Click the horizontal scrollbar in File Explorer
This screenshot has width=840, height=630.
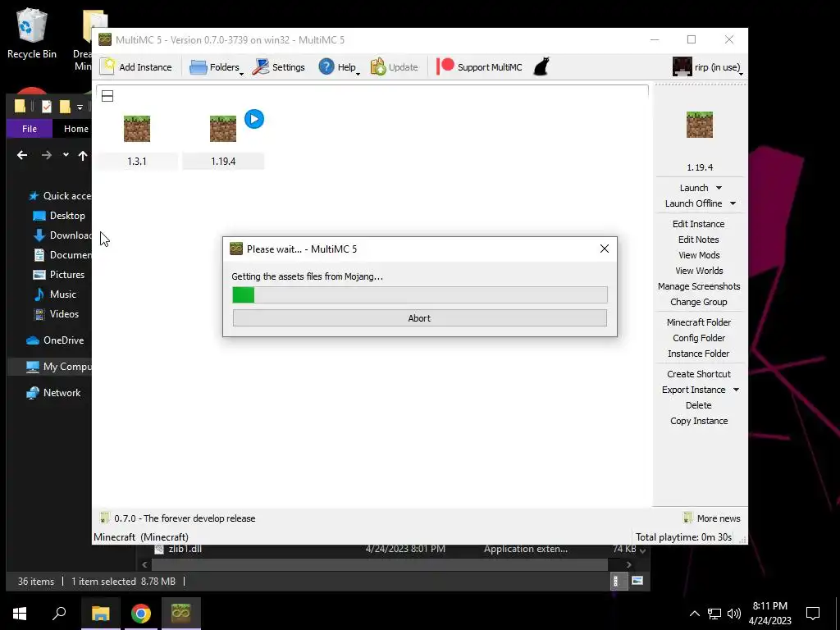pyautogui.click(x=379, y=564)
